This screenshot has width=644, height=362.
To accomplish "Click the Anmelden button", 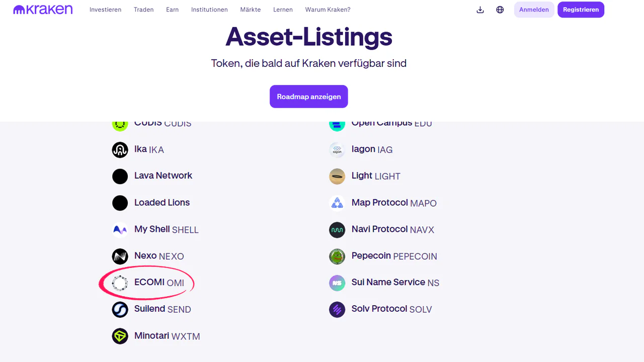I will pos(534,10).
